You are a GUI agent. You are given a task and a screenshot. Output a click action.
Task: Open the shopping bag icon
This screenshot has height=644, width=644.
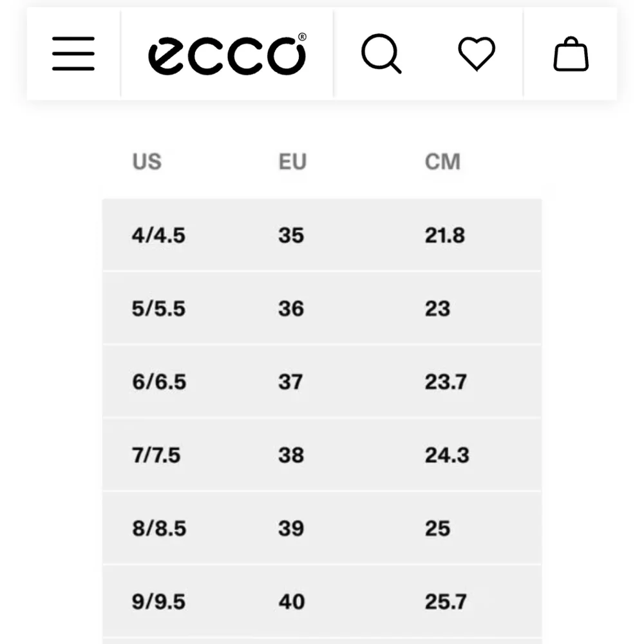[x=571, y=54]
